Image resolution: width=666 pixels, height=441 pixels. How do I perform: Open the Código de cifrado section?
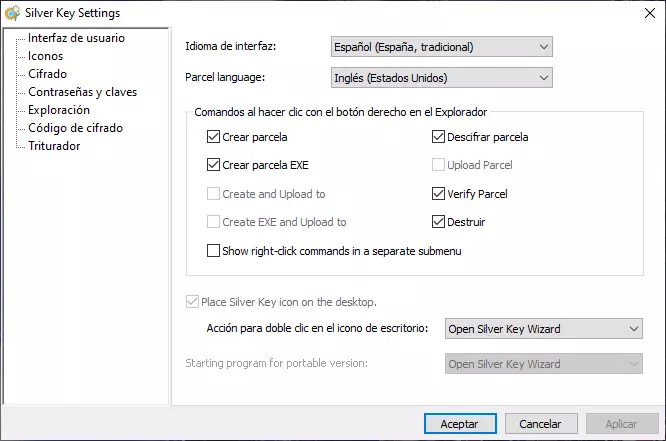pos(76,128)
